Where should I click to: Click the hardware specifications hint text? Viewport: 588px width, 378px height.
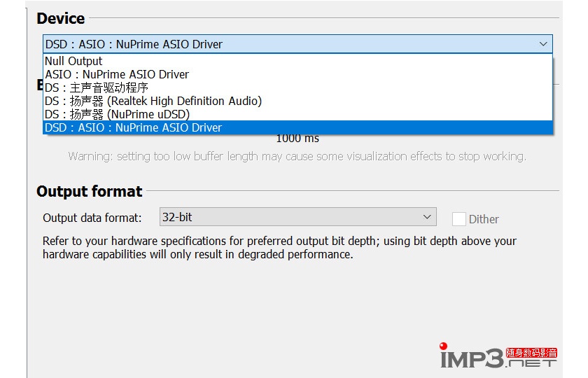pyautogui.click(x=279, y=248)
